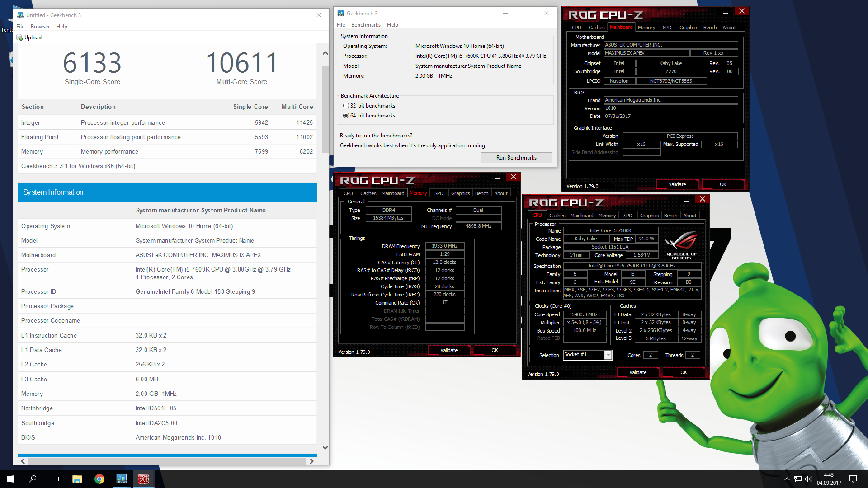
Task: Click horizontal scroll right arrow in Geekbench
Action: (x=311, y=461)
